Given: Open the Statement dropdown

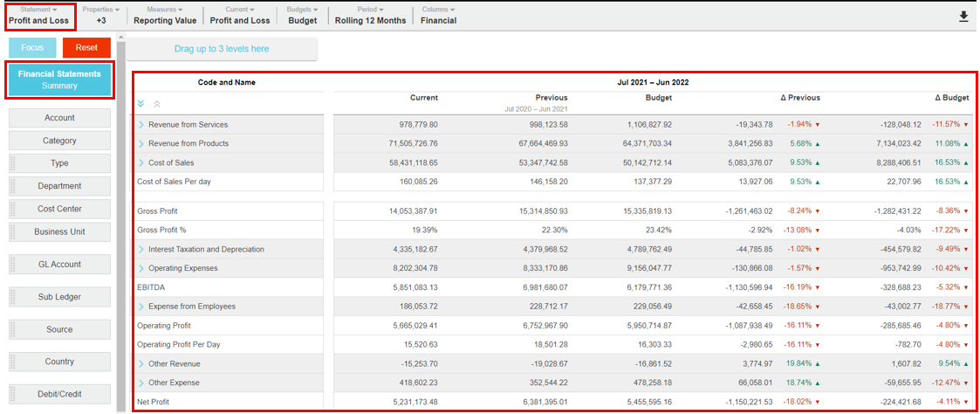Looking at the screenshot, I should 38,16.
